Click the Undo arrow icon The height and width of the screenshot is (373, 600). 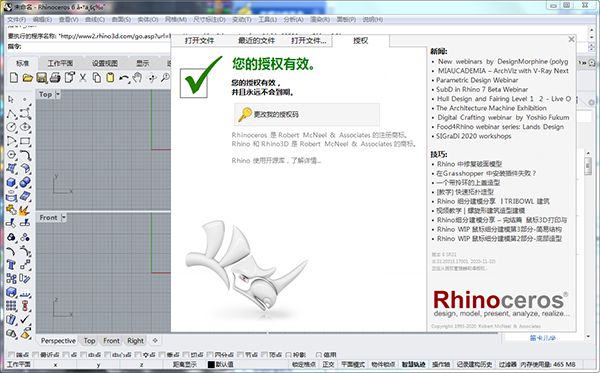coord(123,78)
